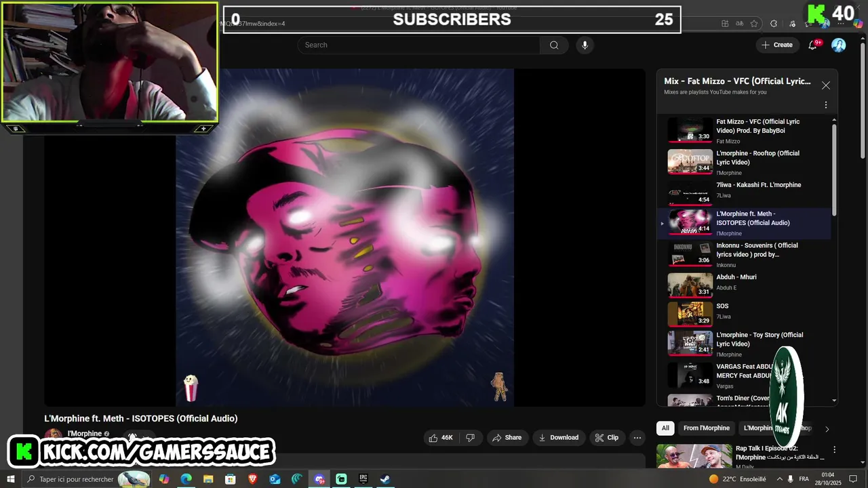Close the Mix playlist panel
This screenshot has width=868, height=488.
click(x=825, y=85)
